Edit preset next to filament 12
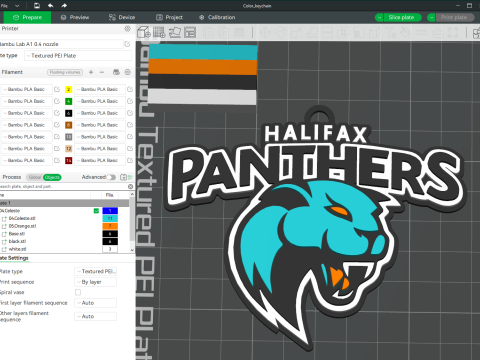 tap(130, 149)
